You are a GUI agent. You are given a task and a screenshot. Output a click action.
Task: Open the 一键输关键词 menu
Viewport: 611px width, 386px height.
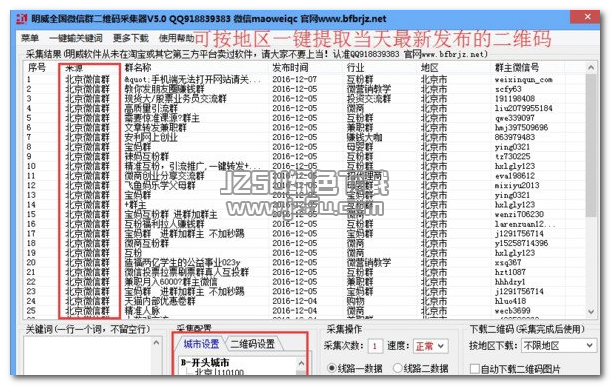76,38
